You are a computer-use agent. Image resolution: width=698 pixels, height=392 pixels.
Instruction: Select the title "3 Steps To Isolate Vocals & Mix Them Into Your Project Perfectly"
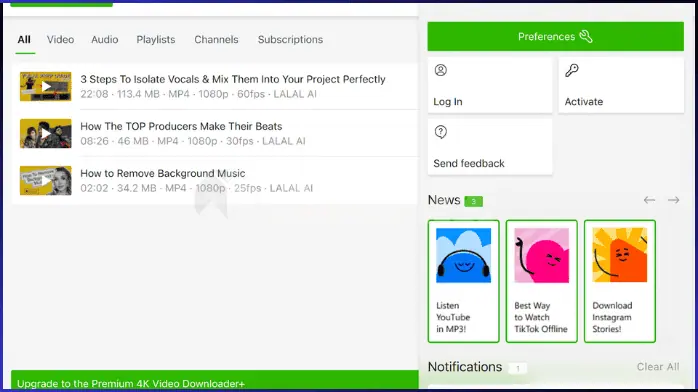(233, 79)
